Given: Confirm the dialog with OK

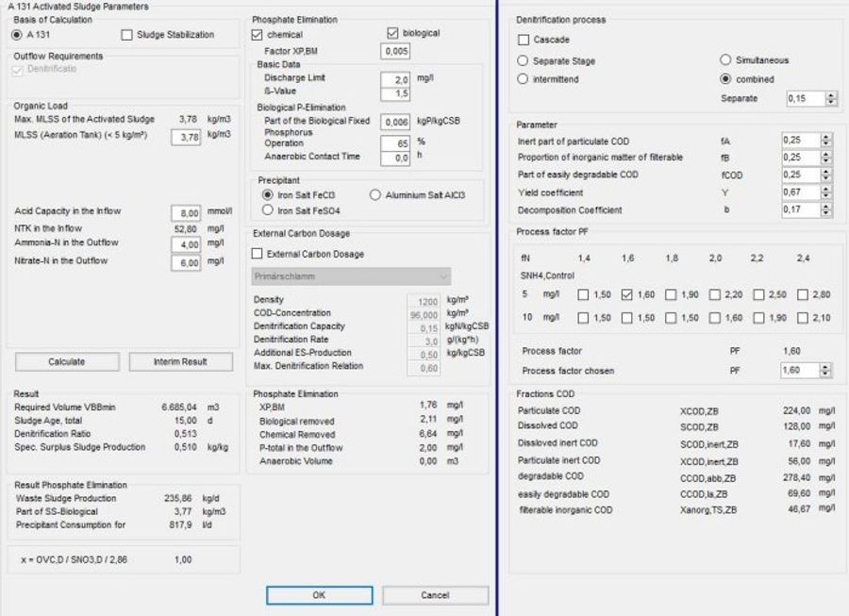Looking at the screenshot, I should click(319, 595).
